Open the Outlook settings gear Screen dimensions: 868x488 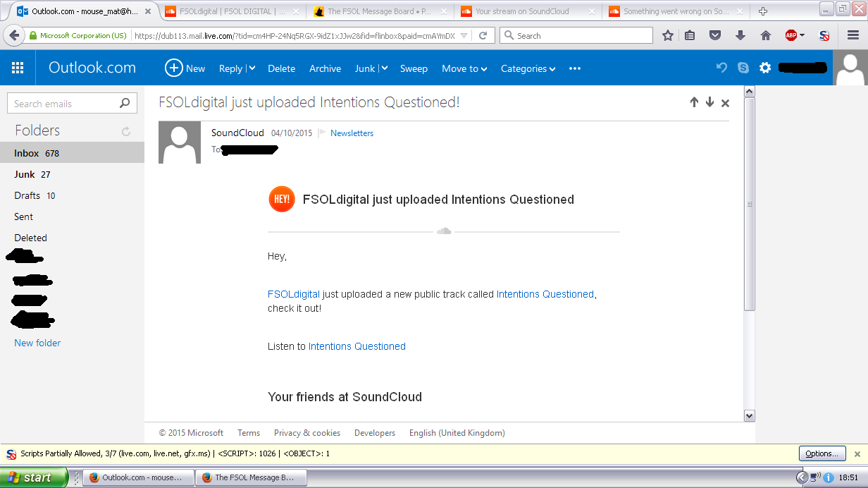tap(765, 68)
